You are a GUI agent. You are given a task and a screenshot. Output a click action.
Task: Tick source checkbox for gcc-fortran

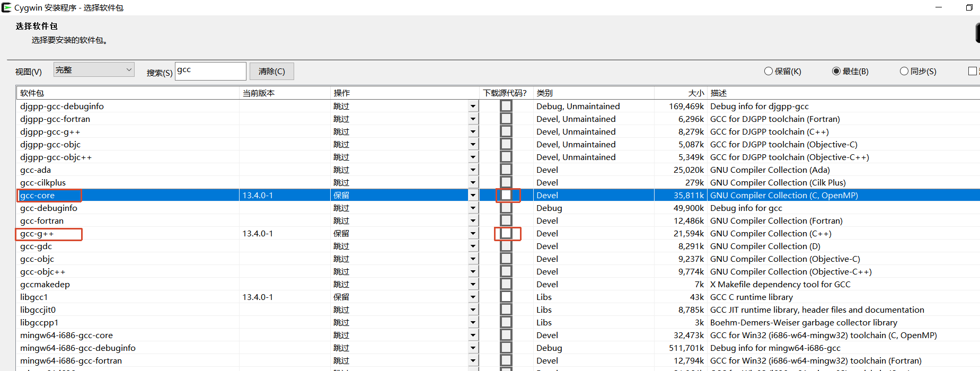(506, 220)
